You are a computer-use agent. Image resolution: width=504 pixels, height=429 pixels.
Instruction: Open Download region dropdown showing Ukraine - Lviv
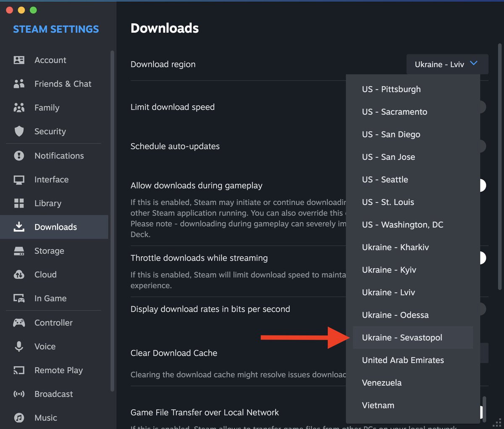pyautogui.click(x=447, y=64)
